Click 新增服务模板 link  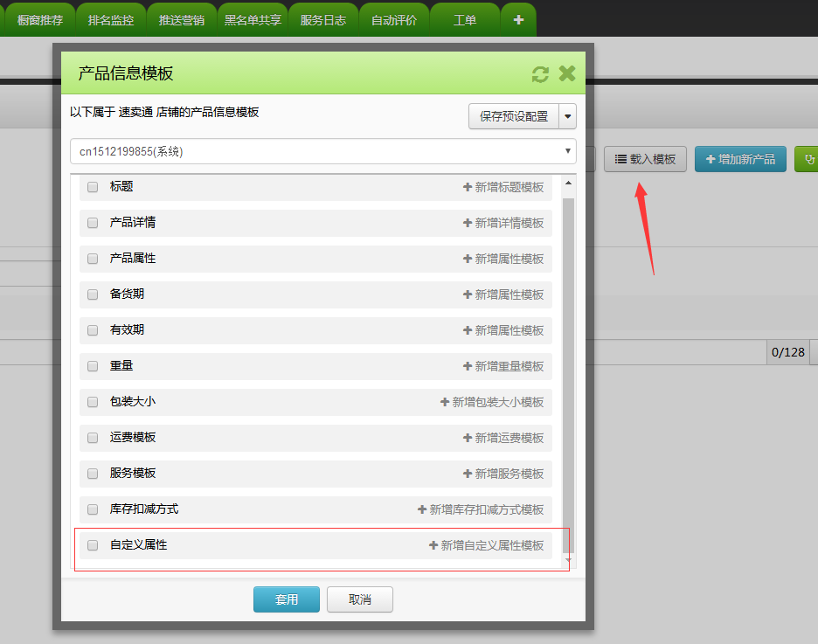503,474
